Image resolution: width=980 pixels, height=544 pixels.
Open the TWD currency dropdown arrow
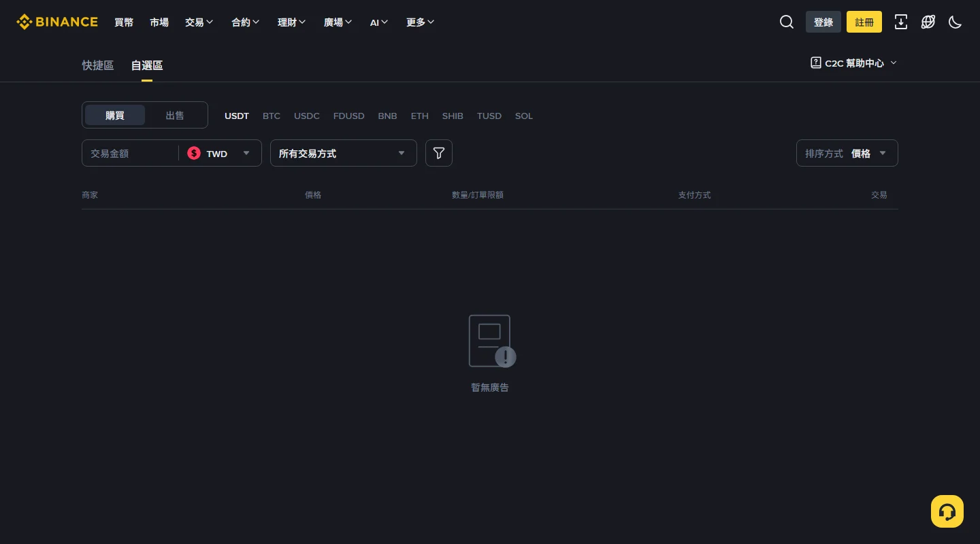pos(246,153)
